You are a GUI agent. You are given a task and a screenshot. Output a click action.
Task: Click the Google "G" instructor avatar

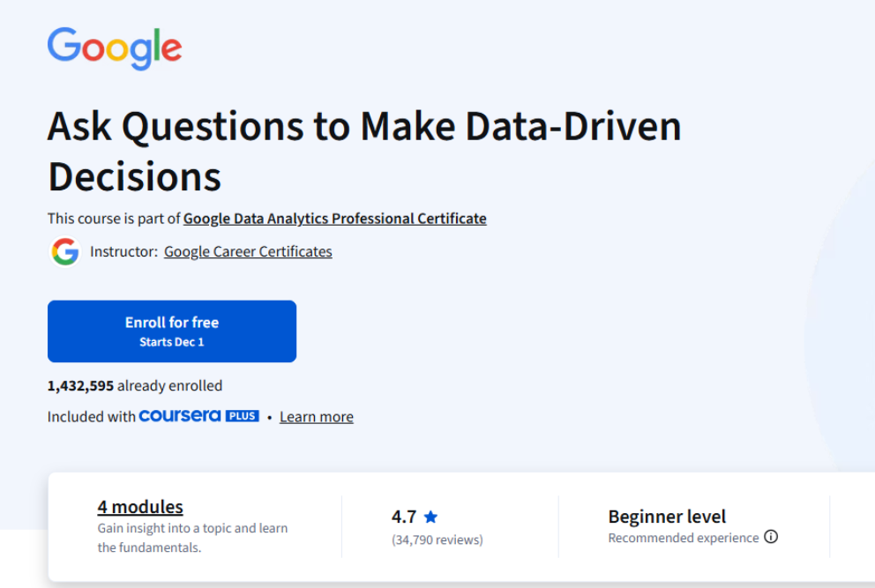(66, 252)
